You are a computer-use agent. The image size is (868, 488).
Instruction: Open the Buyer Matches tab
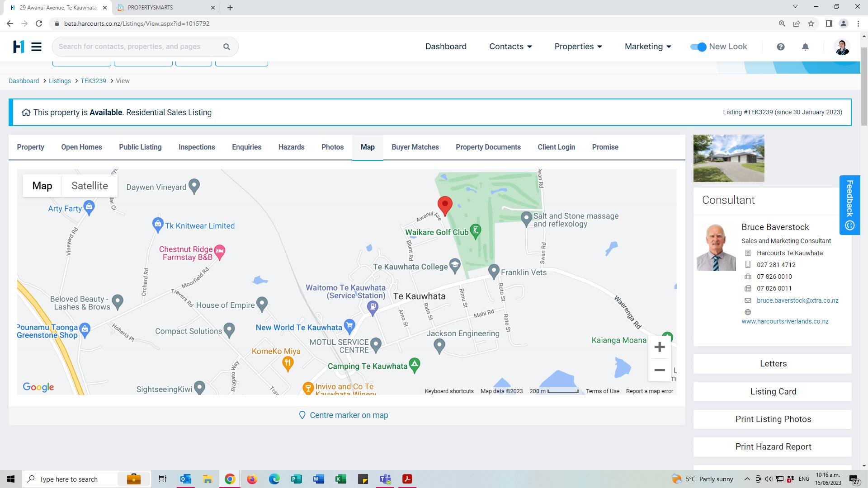coord(415,147)
